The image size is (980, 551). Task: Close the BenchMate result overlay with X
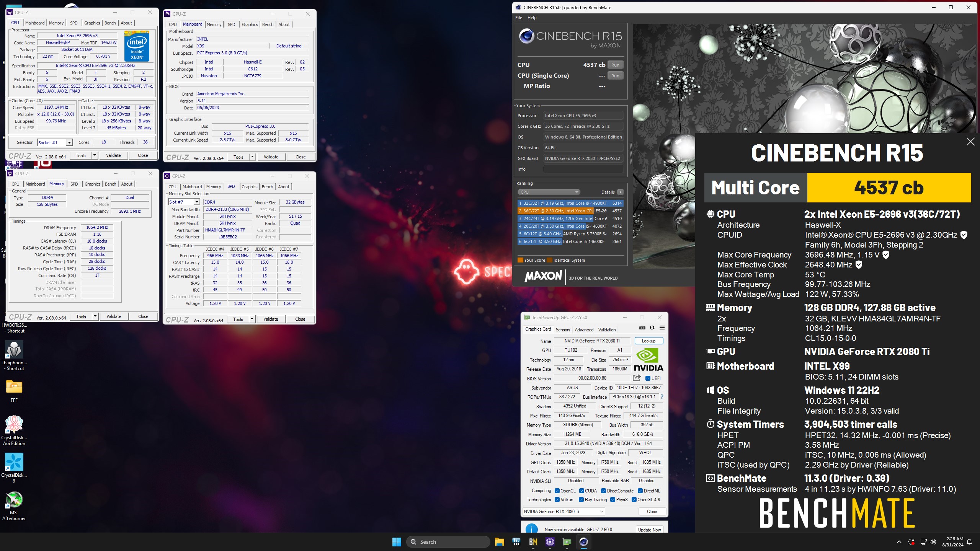(970, 142)
